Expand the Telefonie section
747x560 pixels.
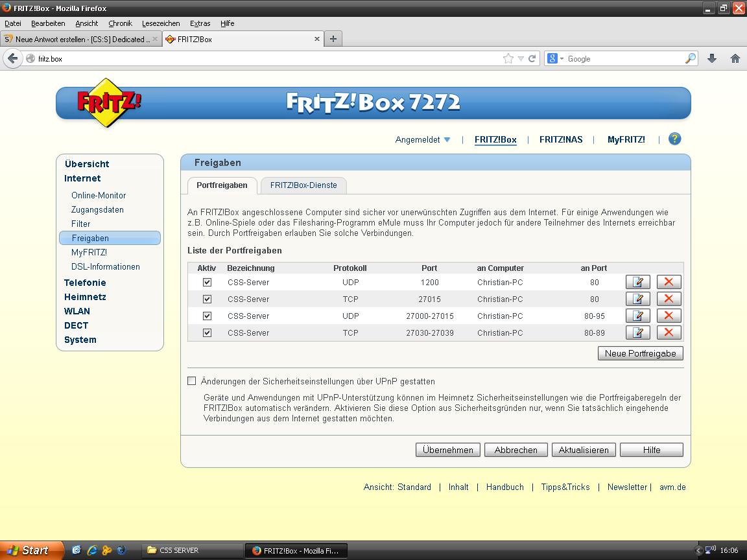point(85,283)
